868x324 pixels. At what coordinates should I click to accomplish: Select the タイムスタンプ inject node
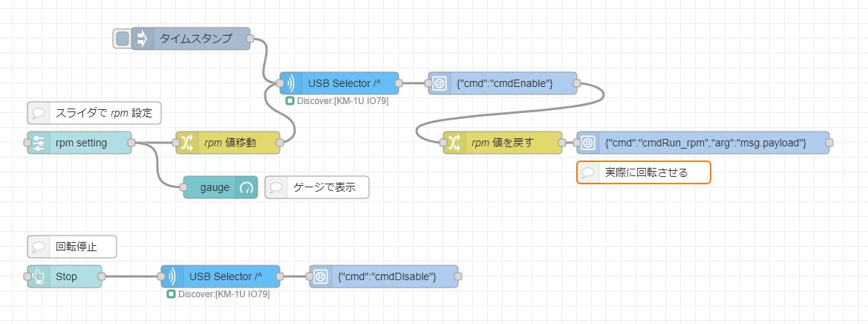[x=190, y=39]
